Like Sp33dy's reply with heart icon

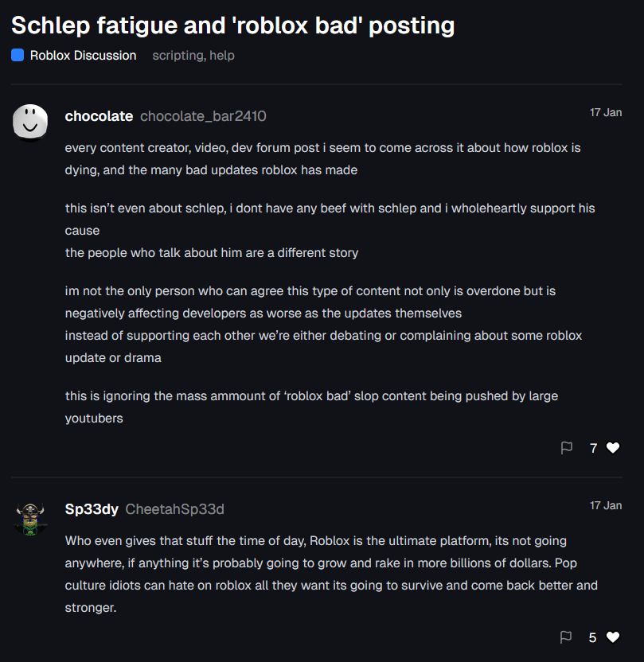pyautogui.click(x=613, y=637)
